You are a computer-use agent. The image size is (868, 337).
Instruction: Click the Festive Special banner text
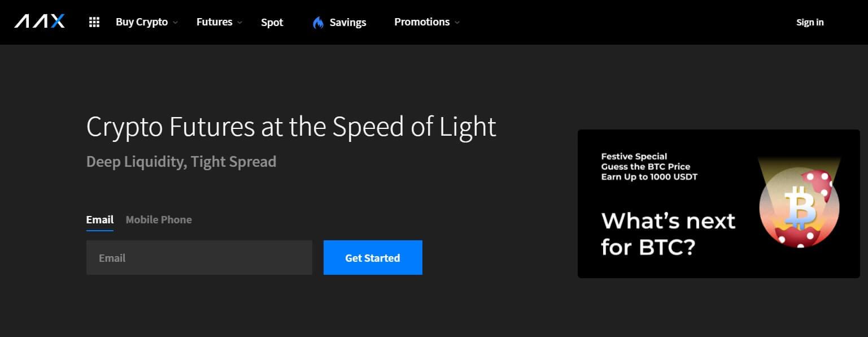point(649,167)
